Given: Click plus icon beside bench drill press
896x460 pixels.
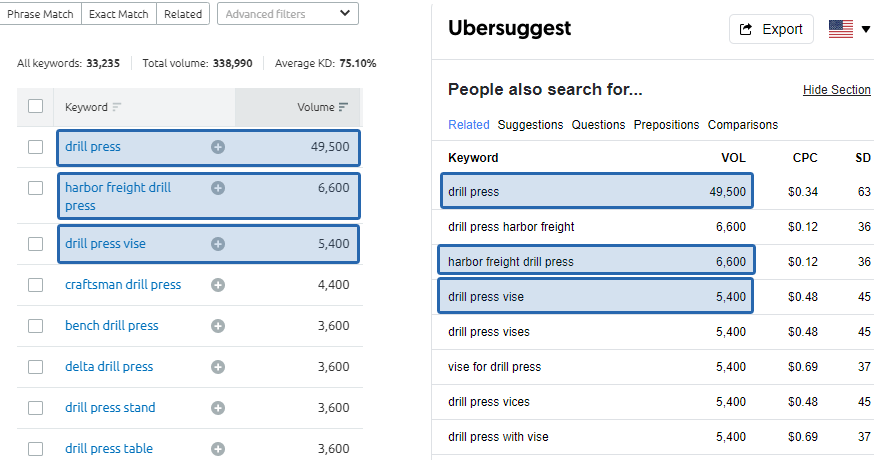Looking at the screenshot, I should pyautogui.click(x=218, y=326).
